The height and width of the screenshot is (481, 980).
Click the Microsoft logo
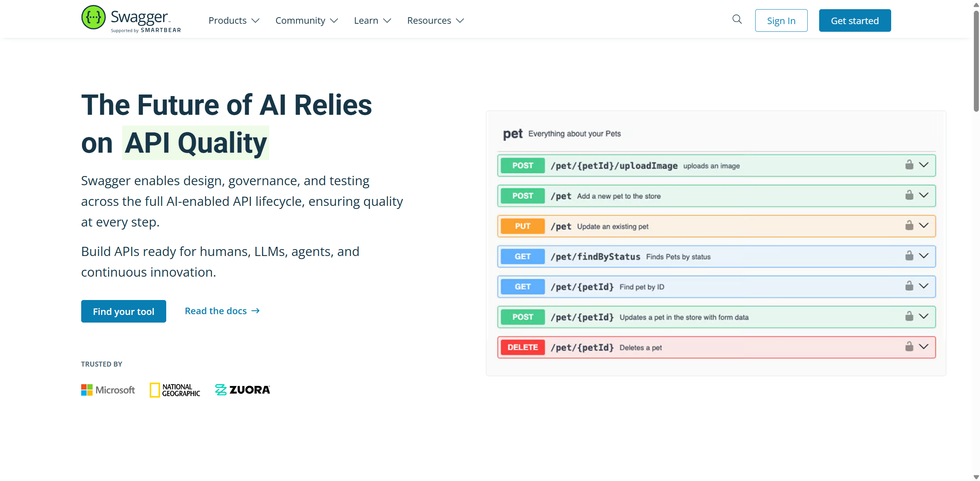(x=108, y=390)
